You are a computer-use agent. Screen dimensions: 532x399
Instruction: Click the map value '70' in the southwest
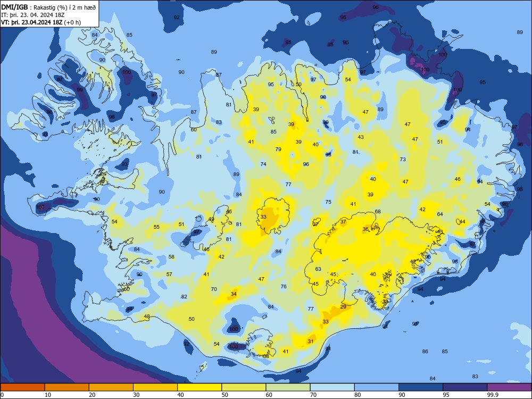[x=214, y=289]
